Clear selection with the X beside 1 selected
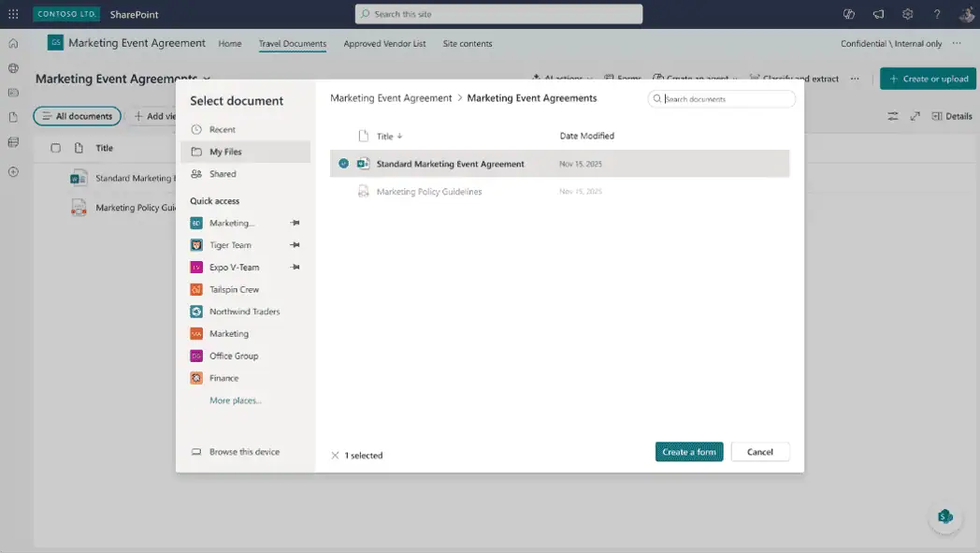 click(335, 456)
